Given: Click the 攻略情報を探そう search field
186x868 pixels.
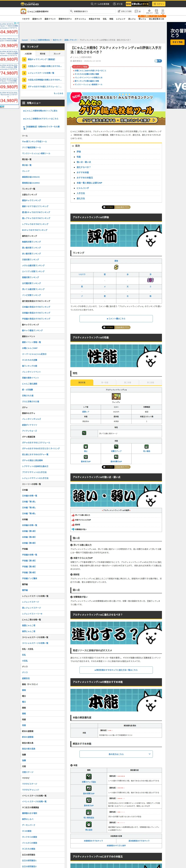Looking at the screenshot, I should click(92, 11).
